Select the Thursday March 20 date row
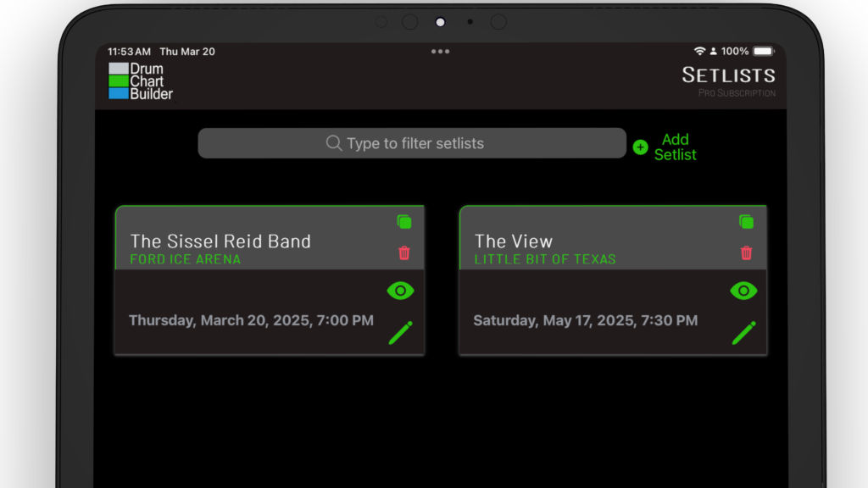Viewport: 868px width, 488px height. (251, 320)
